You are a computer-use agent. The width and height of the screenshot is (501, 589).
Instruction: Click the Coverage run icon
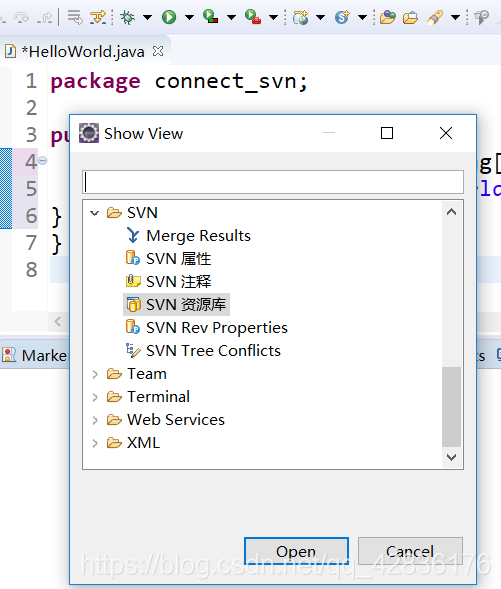[211, 17]
